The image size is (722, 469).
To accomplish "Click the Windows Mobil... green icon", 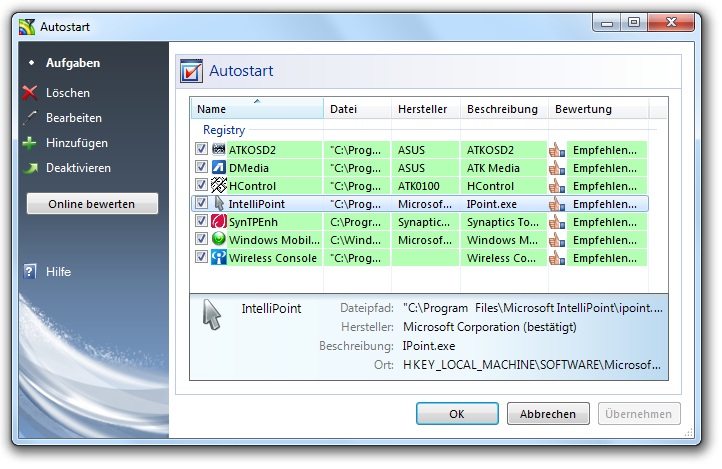I will [x=219, y=239].
